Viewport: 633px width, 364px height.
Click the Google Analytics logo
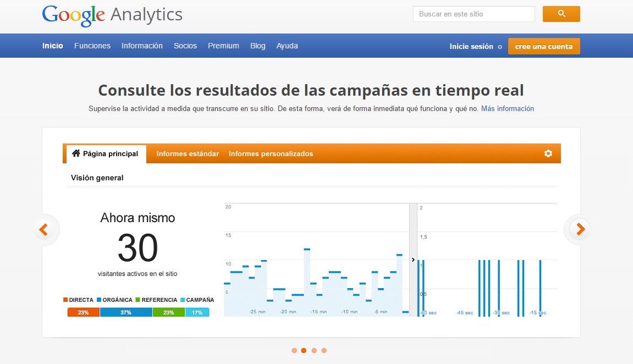click(x=112, y=15)
